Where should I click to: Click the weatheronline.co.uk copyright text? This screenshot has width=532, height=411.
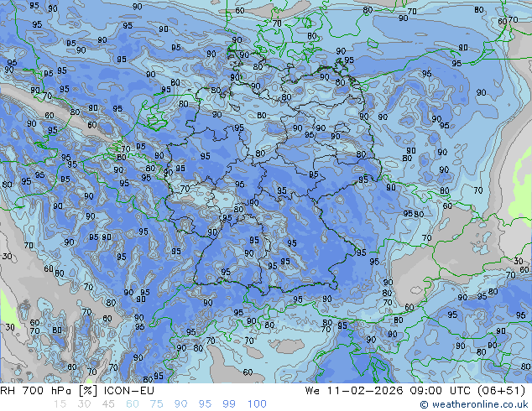coord(474,404)
